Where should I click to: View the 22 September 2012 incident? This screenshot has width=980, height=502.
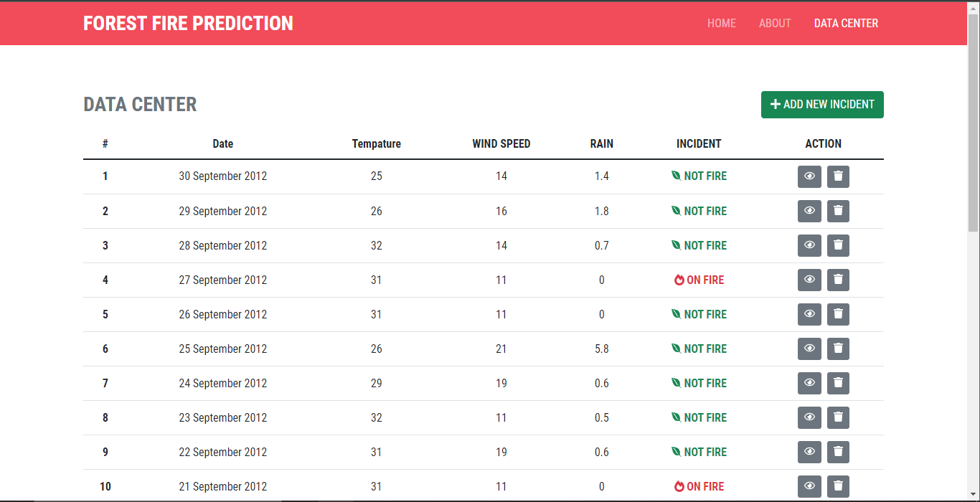(809, 452)
